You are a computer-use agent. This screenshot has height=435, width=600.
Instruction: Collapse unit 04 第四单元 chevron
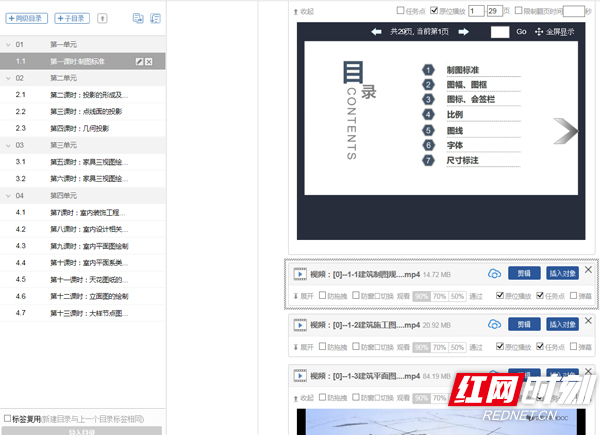click(8, 196)
